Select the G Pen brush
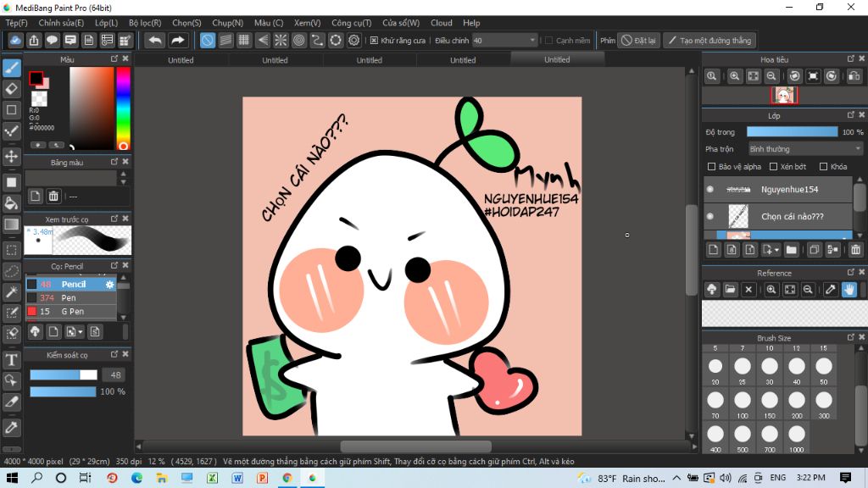This screenshot has height=488, width=868. (71, 312)
